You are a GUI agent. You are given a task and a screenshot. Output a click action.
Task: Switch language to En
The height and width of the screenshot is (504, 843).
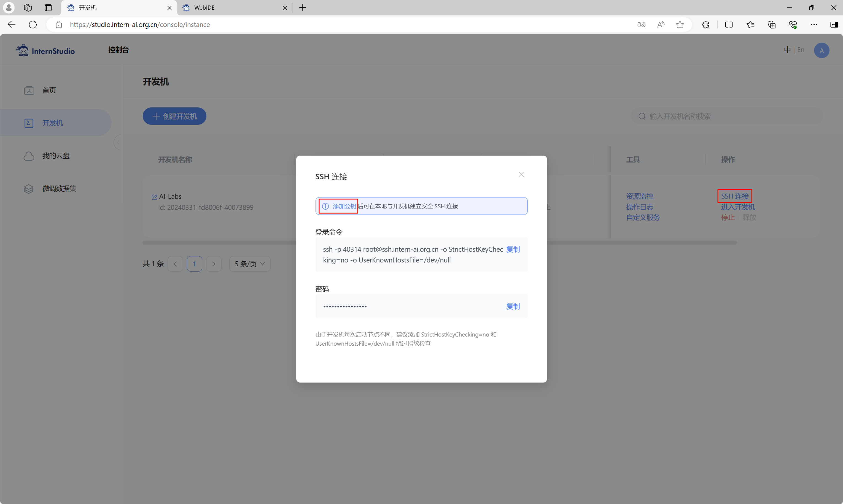tap(801, 50)
